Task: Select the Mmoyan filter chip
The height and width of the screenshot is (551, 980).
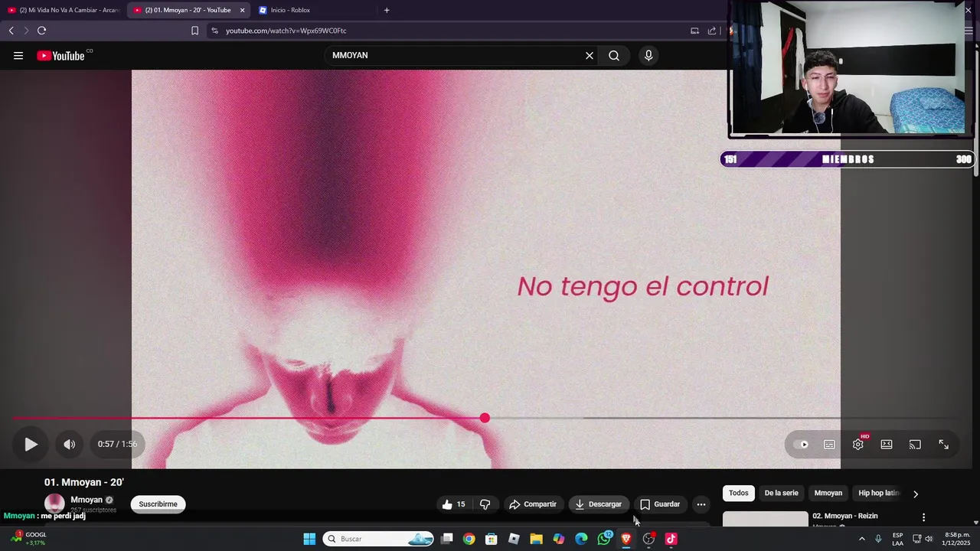Action: click(x=828, y=493)
